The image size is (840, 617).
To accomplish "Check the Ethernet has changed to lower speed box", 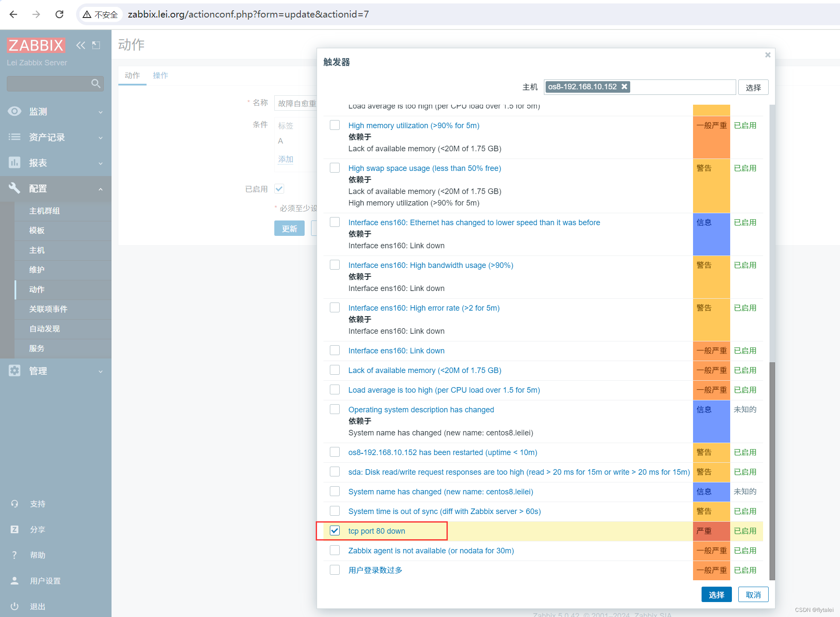I will click(x=335, y=222).
